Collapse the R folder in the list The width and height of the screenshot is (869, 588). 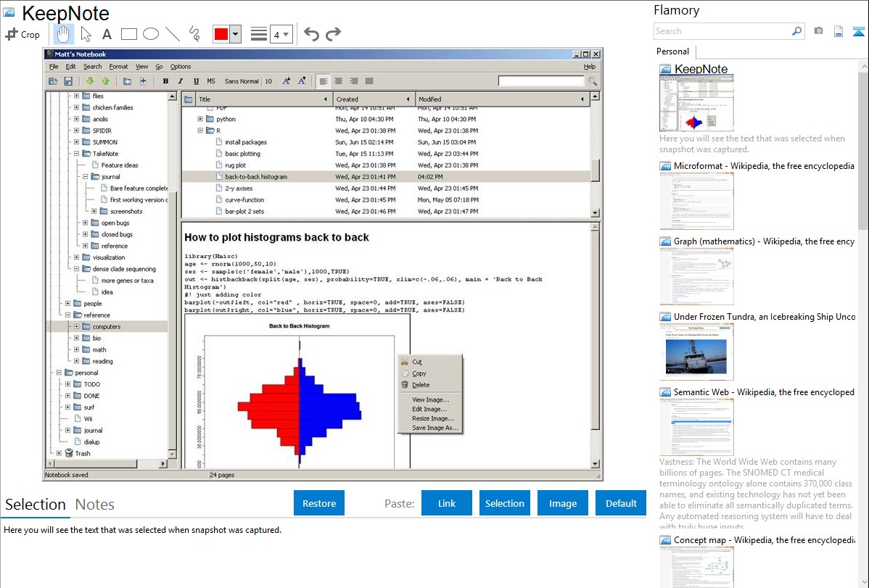[x=200, y=131]
